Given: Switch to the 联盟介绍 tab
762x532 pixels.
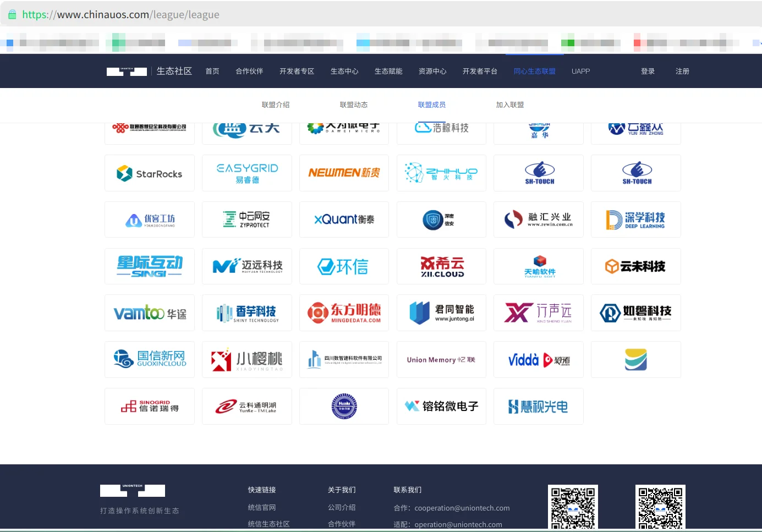Looking at the screenshot, I should (276, 105).
